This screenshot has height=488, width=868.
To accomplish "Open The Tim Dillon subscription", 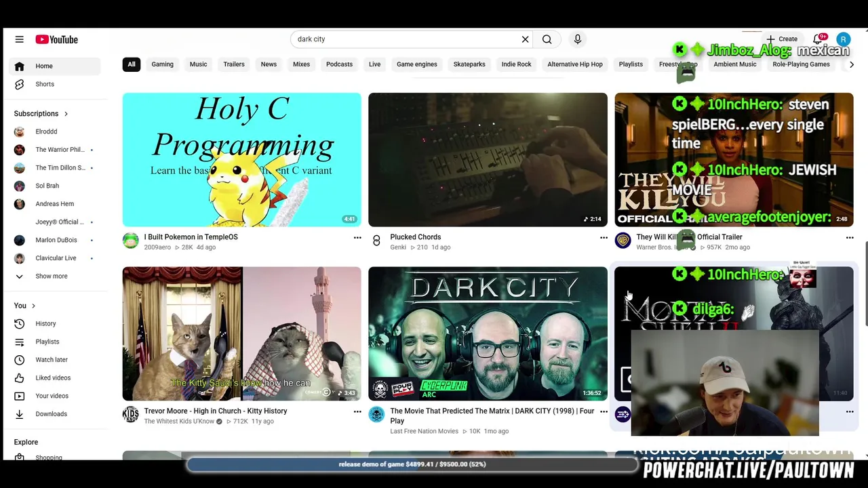I will point(55,167).
